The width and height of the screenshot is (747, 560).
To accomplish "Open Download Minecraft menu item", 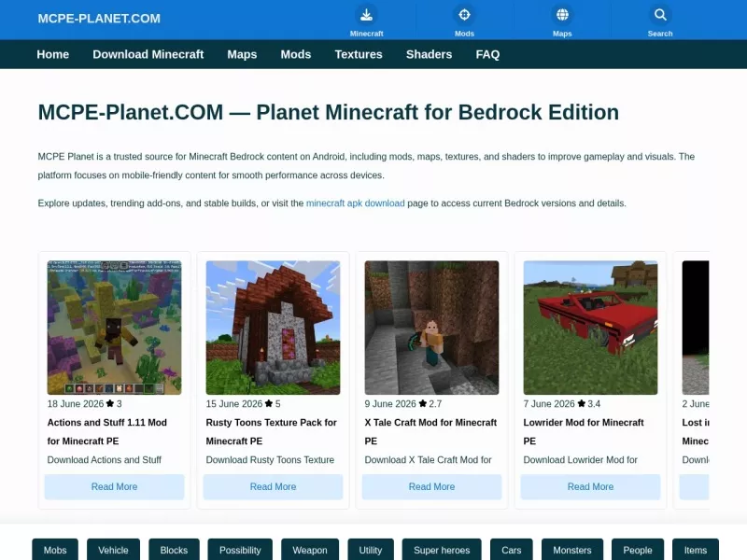I will tap(148, 54).
